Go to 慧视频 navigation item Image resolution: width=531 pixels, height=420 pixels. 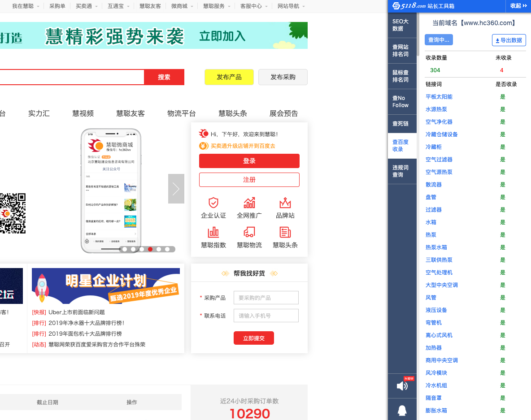(x=83, y=113)
